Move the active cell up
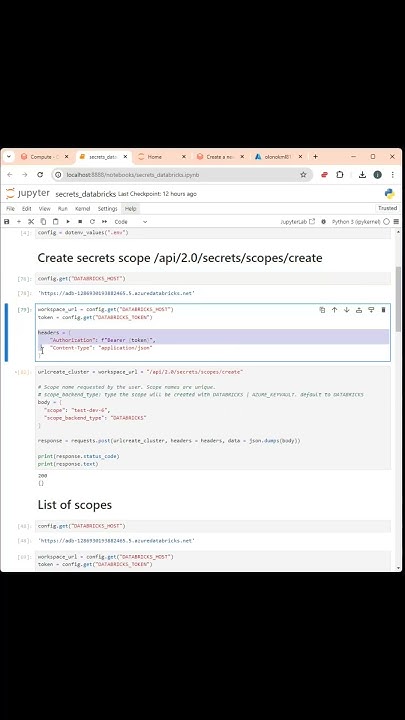Screen dimensions: 405x720 tap(334, 310)
